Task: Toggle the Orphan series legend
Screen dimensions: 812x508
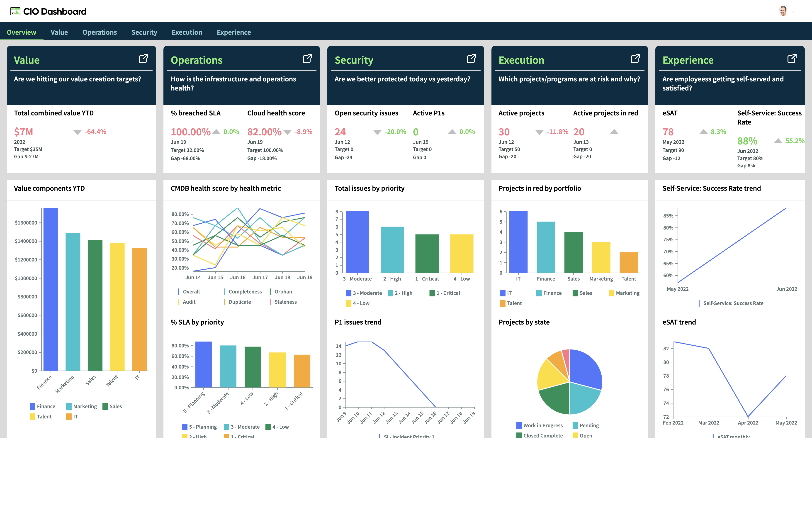Action: (281, 292)
